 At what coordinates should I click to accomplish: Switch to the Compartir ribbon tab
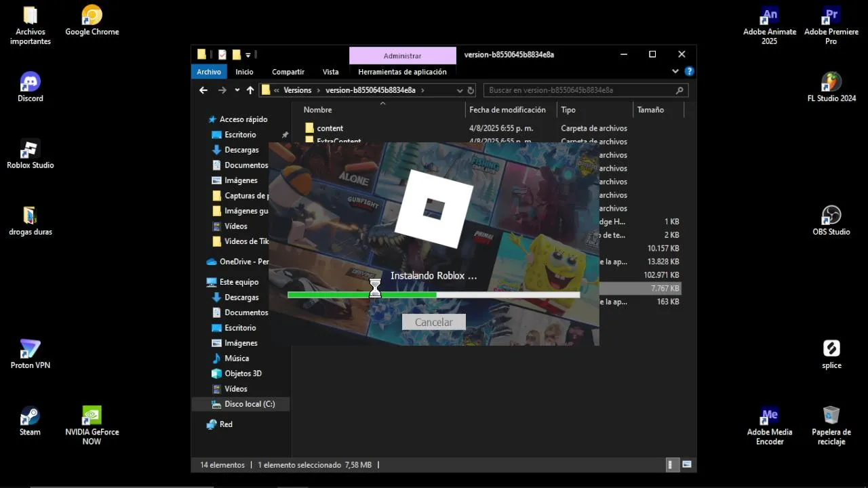click(288, 72)
